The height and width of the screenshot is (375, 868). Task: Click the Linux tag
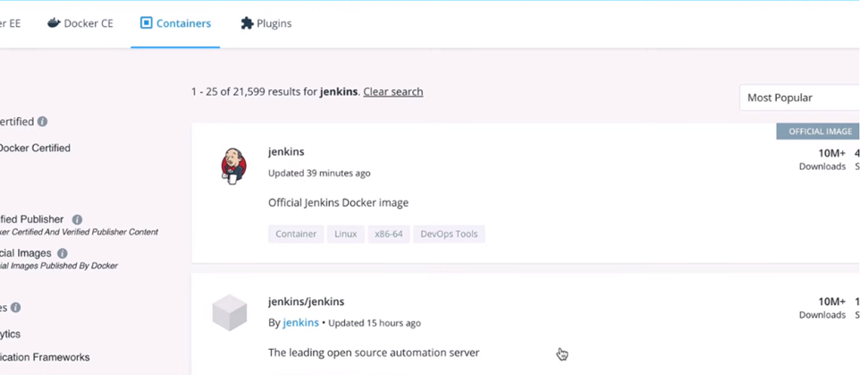(x=345, y=234)
